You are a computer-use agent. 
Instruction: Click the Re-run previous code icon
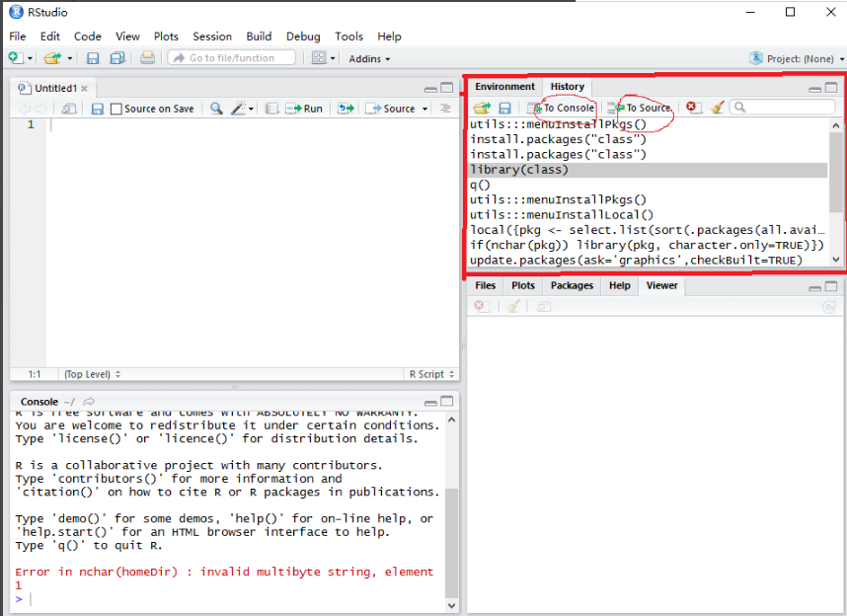pyautogui.click(x=345, y=109)
